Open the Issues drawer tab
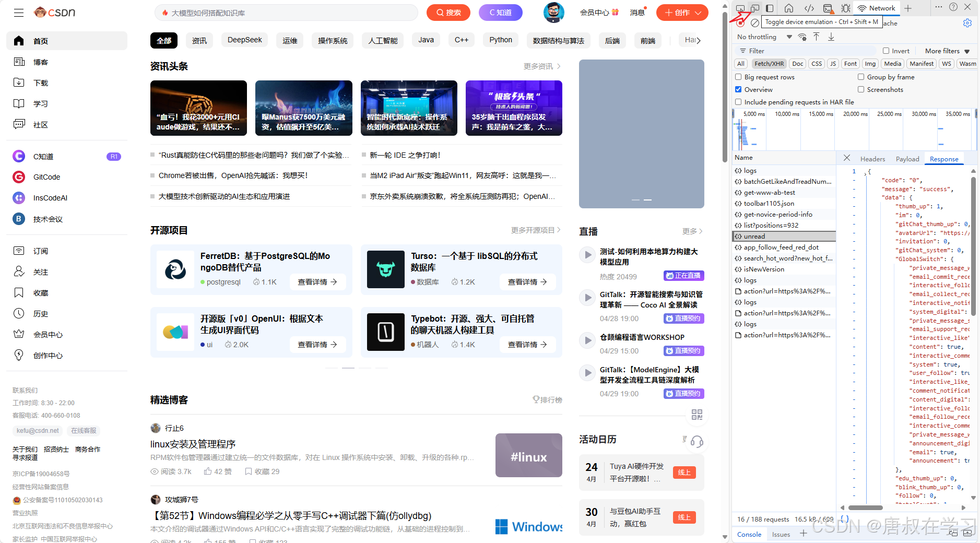Image resolution: width=980 pixels, height=543 pixels. click(x=781, y=534)
